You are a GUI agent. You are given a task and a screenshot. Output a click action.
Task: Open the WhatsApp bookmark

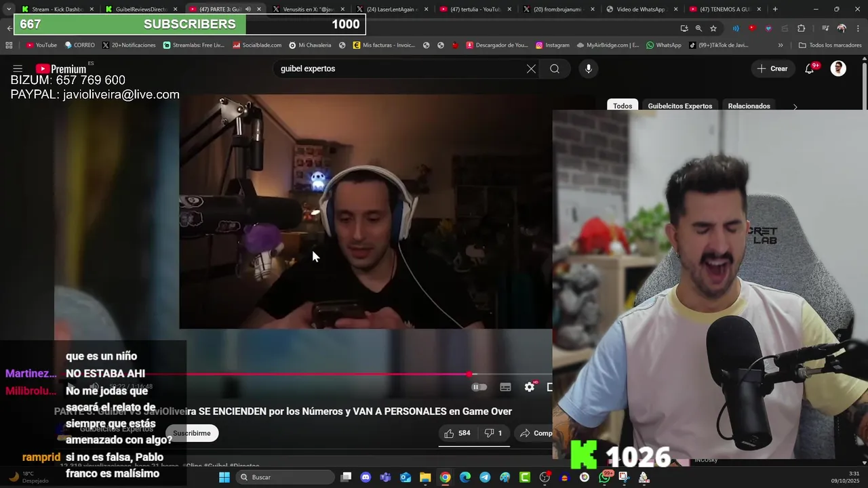click(664, 45)
